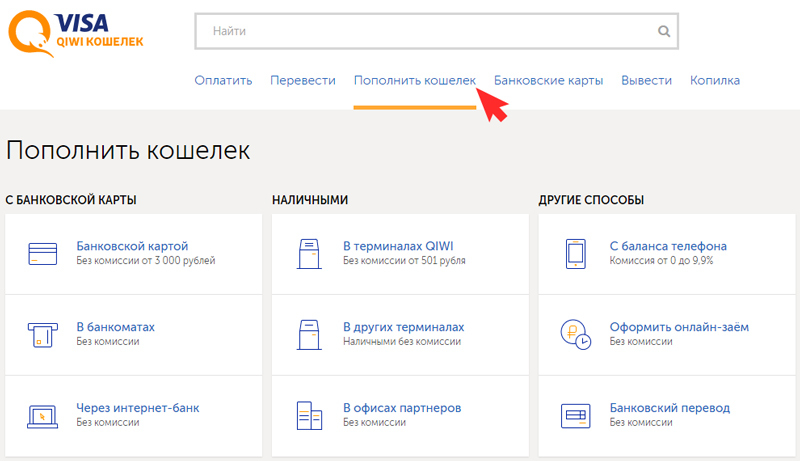
Task: Click the office building icon for В офисах партнеров
Action: (309, 415)
